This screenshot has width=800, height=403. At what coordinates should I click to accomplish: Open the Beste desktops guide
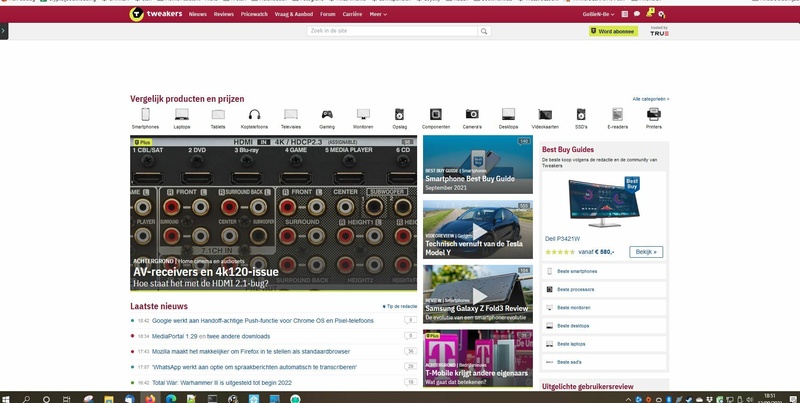(604, 325)
